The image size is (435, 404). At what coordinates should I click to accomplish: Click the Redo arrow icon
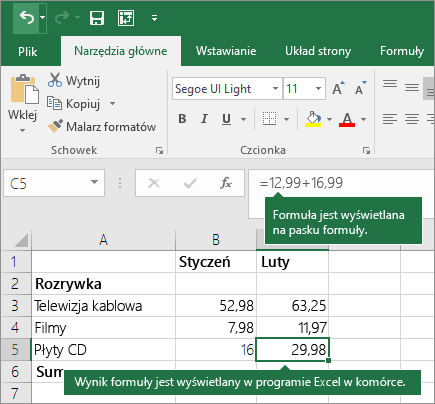pyautogui.click(x=62, y=17)
